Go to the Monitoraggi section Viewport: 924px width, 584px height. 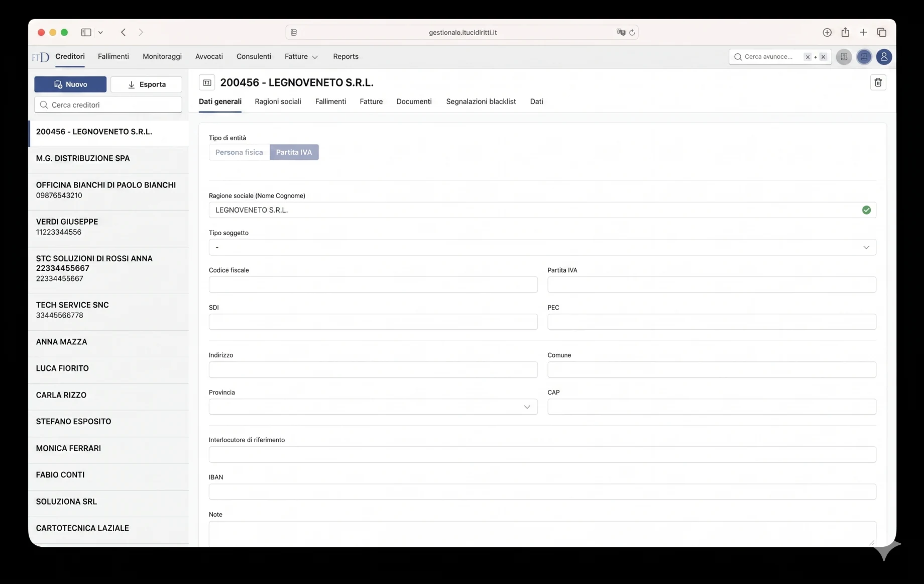162,56
